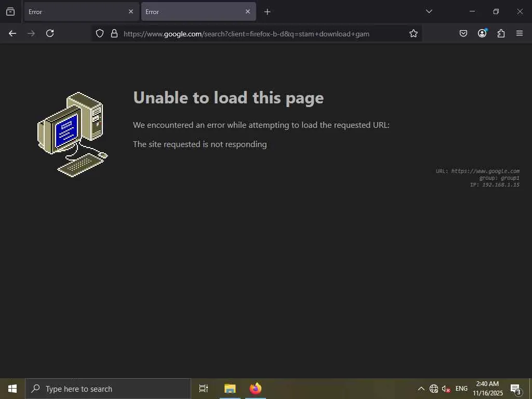Reload the current page

click(50, 33)
